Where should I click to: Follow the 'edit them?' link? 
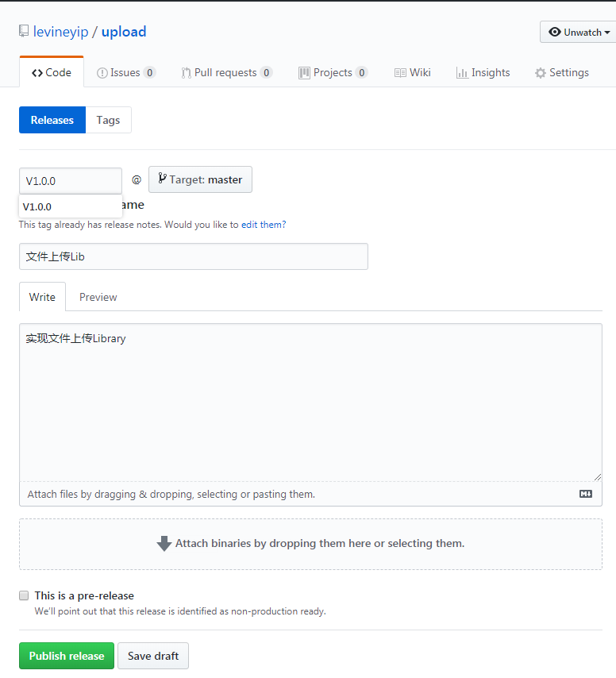264,225
